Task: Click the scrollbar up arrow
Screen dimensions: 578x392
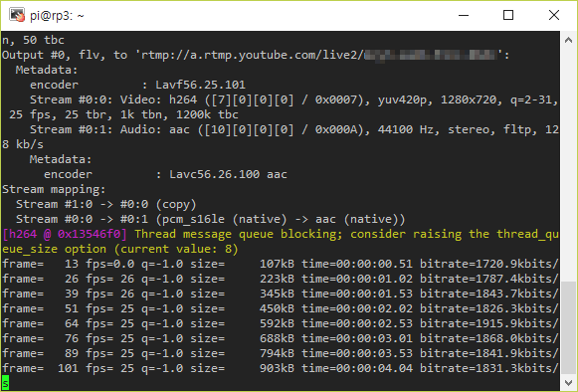Action: click(568, 40)
